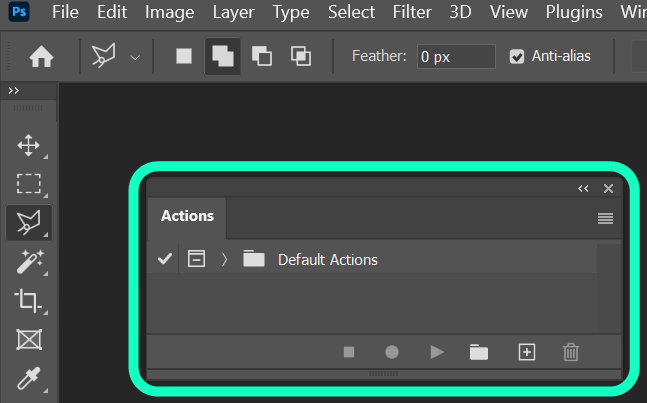Create new action set folder icon
647x403 pixels.
click(479, 352)
